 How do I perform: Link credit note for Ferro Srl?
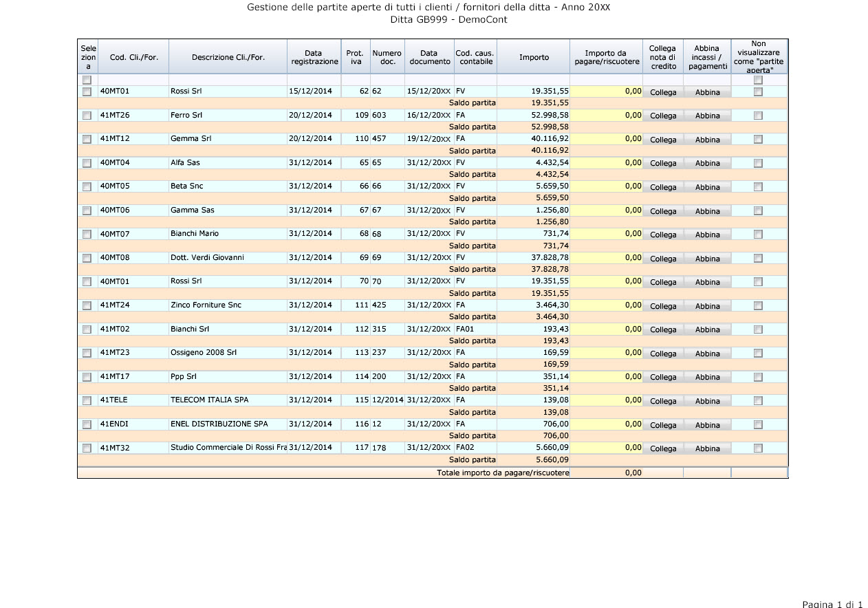(x=663, y=116)
